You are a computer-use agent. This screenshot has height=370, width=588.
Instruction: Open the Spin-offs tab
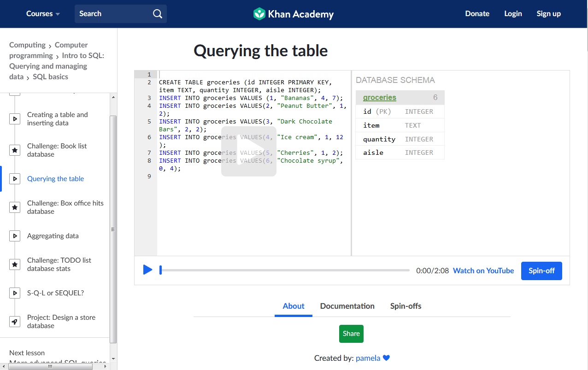(406, 306)
